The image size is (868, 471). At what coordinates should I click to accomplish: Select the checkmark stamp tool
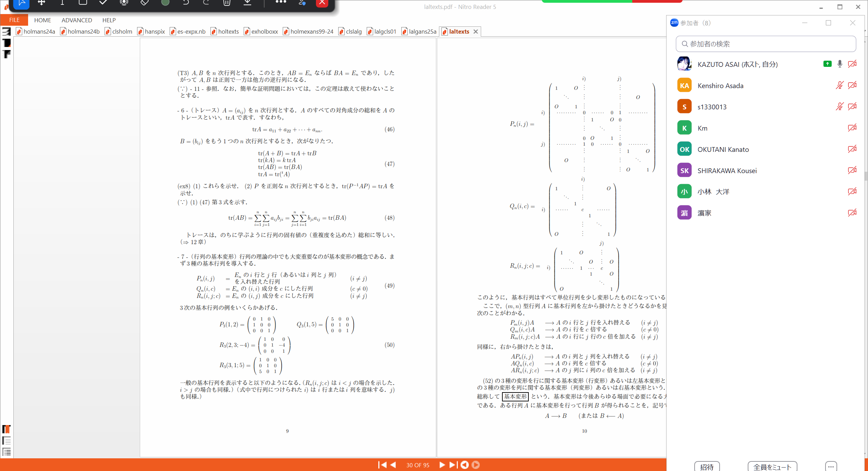click(103, 3)
